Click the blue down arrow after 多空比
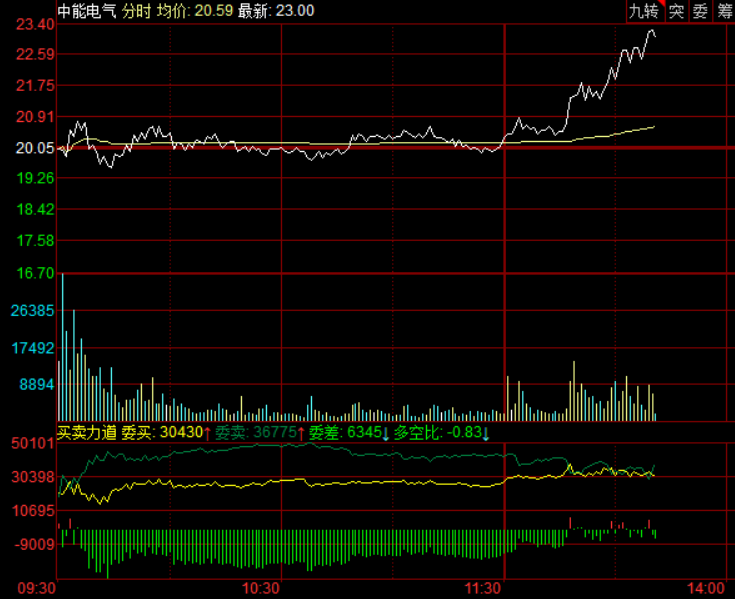Viewport: 735px width, 599px height. (x=486, y=433)
